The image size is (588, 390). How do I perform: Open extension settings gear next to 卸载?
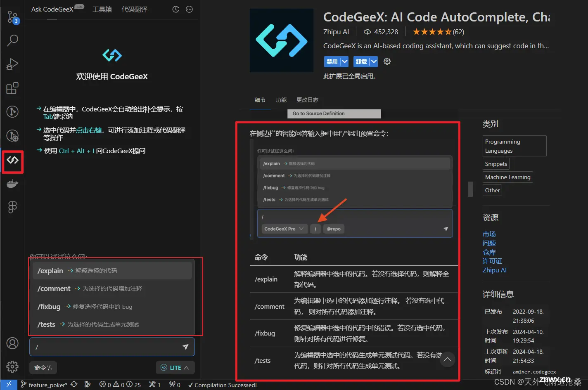click(387, 61)
